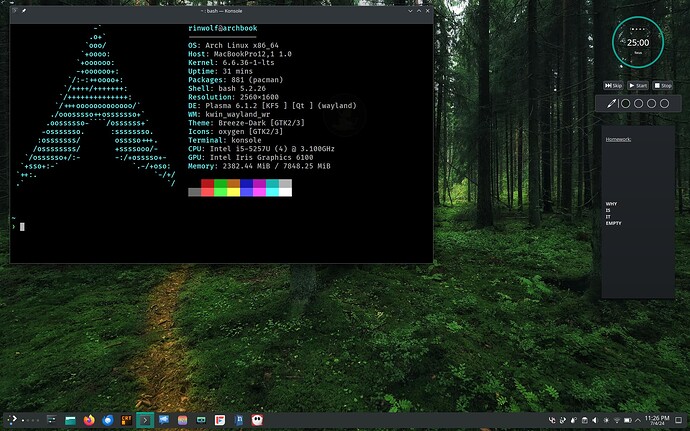Screen dimensions: 690x431
Task: Open the night light droplet tray icon
Action: click(574, 420)
